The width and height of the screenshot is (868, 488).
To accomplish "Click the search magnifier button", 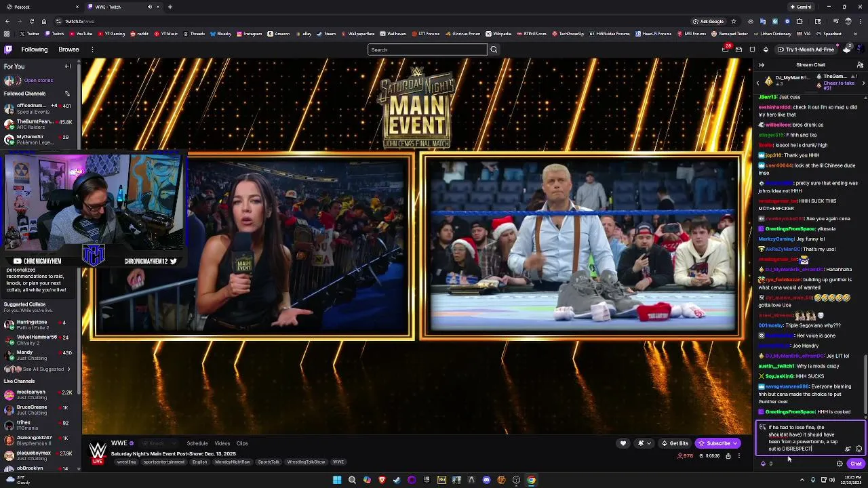I will pos(494,49).
